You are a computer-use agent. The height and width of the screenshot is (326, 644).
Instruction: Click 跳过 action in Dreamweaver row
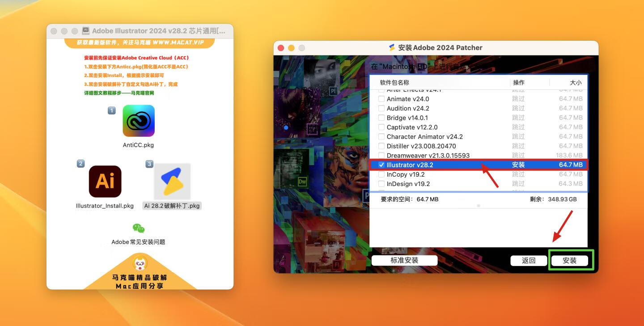pyautogui.click(x=518, y=155)
